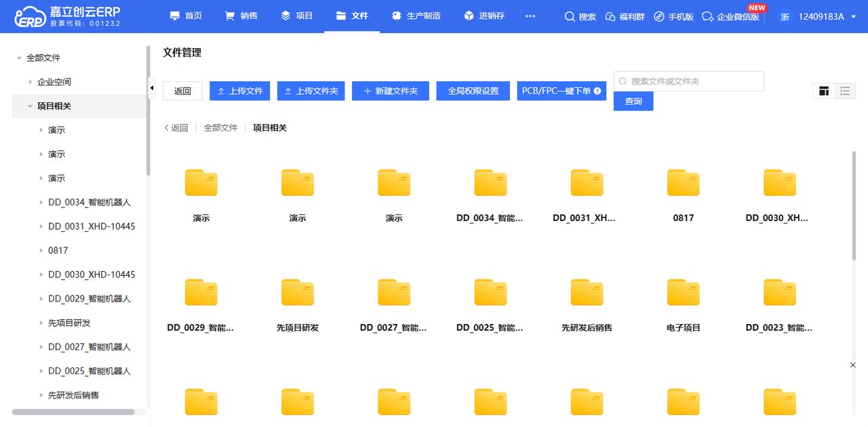Expand 先项目研发 tree node
Viewport: 868px width, 427px height.
click(41, 323)
